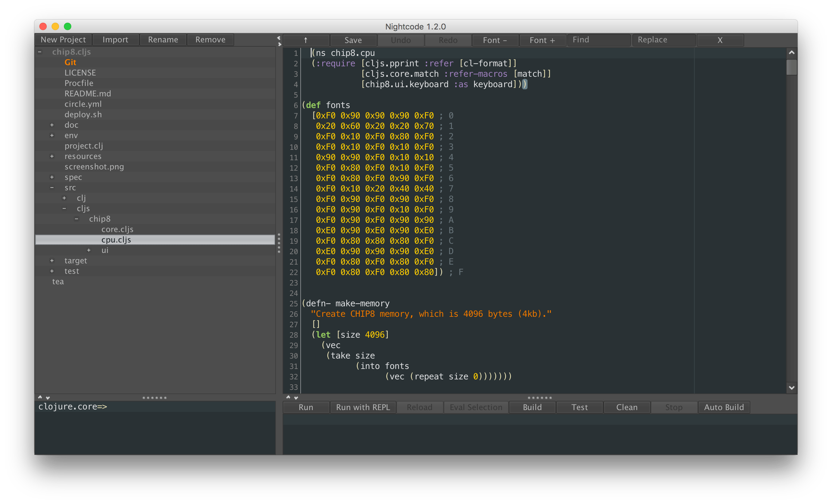This screenshot has width=832, height=504.
Task: Click the Stop button
Action: click(674, 408)
